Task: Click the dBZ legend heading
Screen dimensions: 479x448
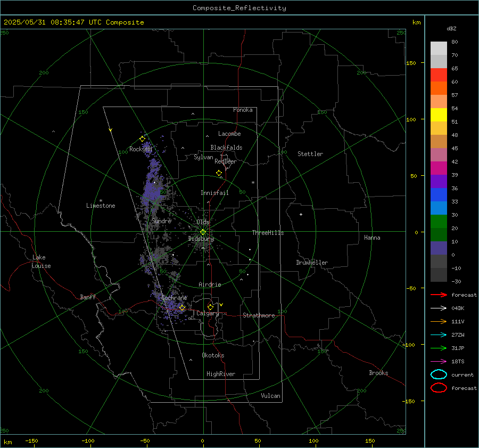Action: point(451,29)
